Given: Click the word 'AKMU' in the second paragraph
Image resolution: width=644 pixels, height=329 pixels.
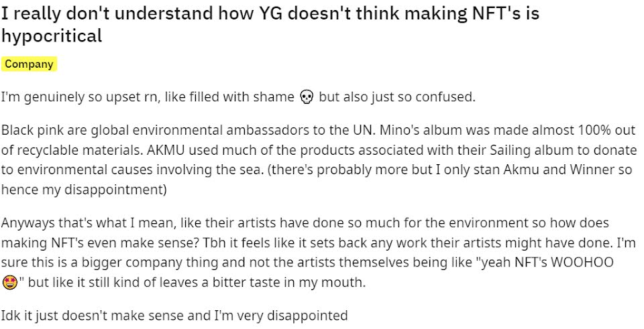Looking at the screenshot, I should click(x=166, y=150).
